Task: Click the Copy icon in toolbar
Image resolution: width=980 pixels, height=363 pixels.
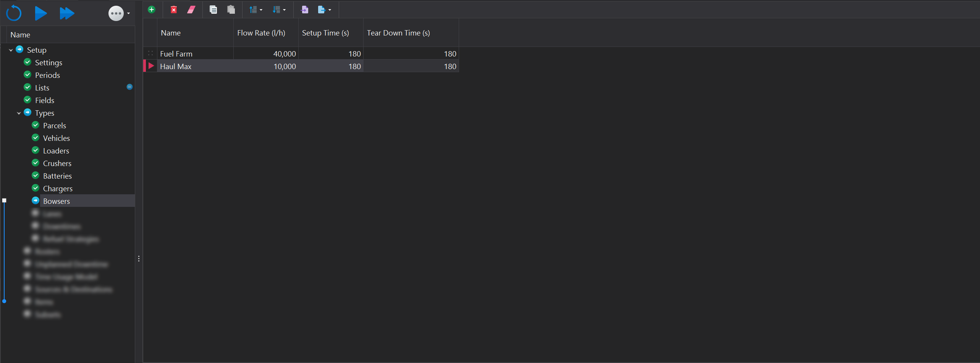Action: (213, 10)
